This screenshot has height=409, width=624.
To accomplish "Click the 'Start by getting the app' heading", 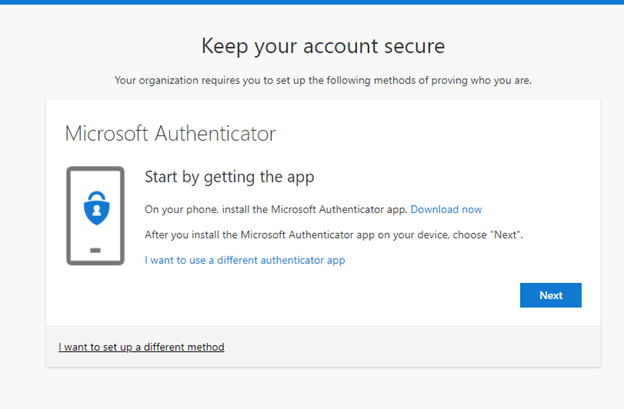I will 229,177.
